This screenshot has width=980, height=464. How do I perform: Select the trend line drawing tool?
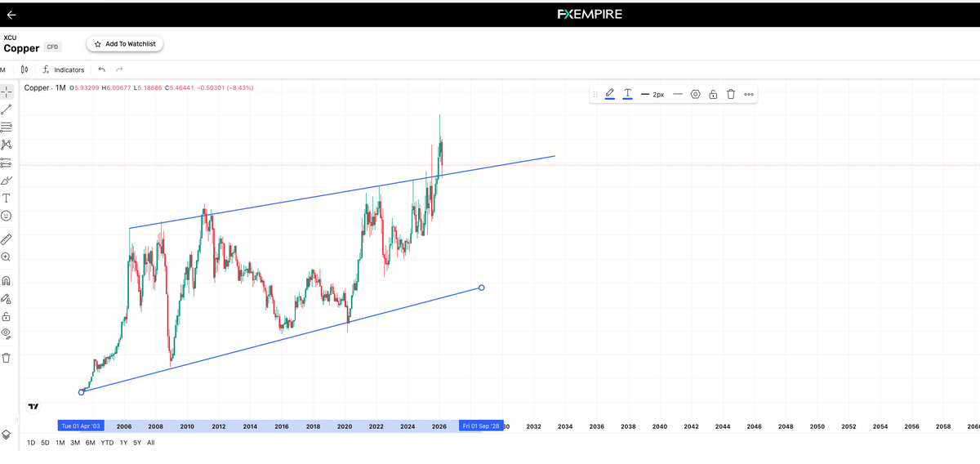[7, 109]
